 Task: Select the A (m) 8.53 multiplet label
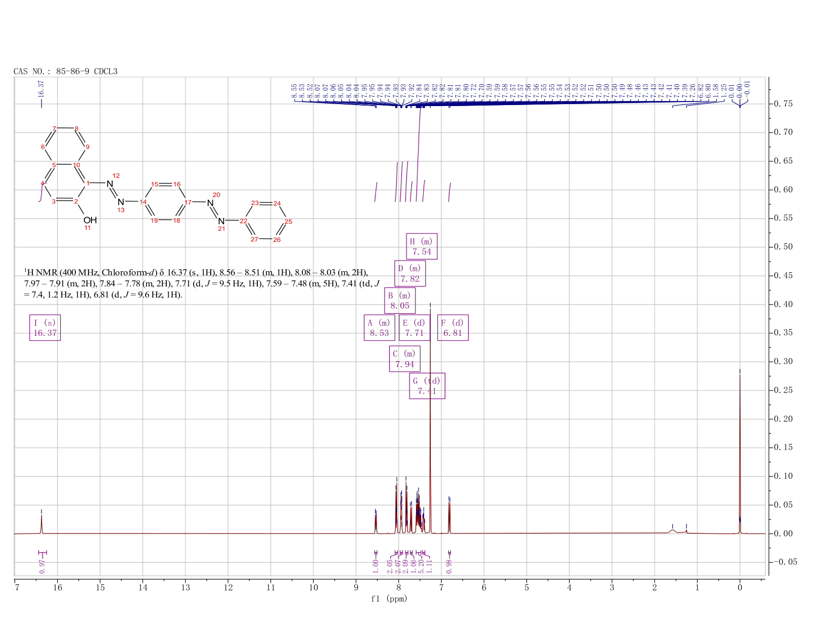(x=379, y=328)
